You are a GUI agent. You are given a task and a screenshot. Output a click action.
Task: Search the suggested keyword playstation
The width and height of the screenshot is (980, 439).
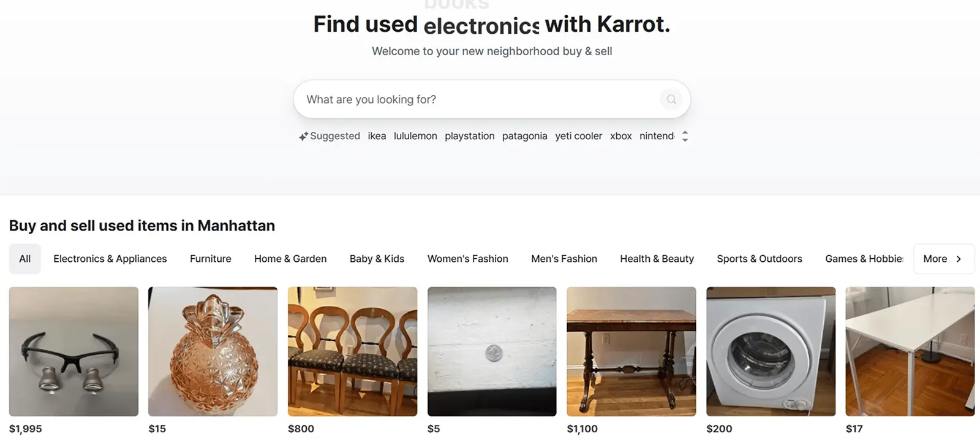coord(470,136)
